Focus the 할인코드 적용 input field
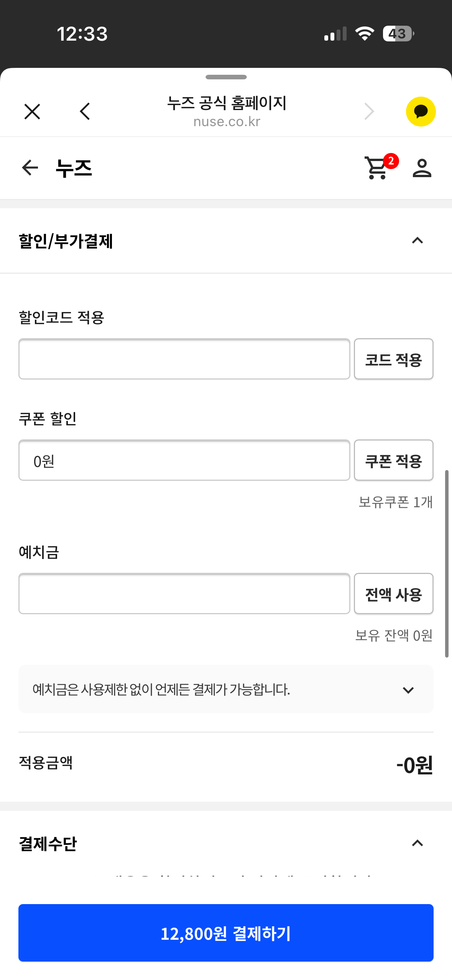Image resolution: width=452 pixels, height=980 pixels. (x=184, y=359)
